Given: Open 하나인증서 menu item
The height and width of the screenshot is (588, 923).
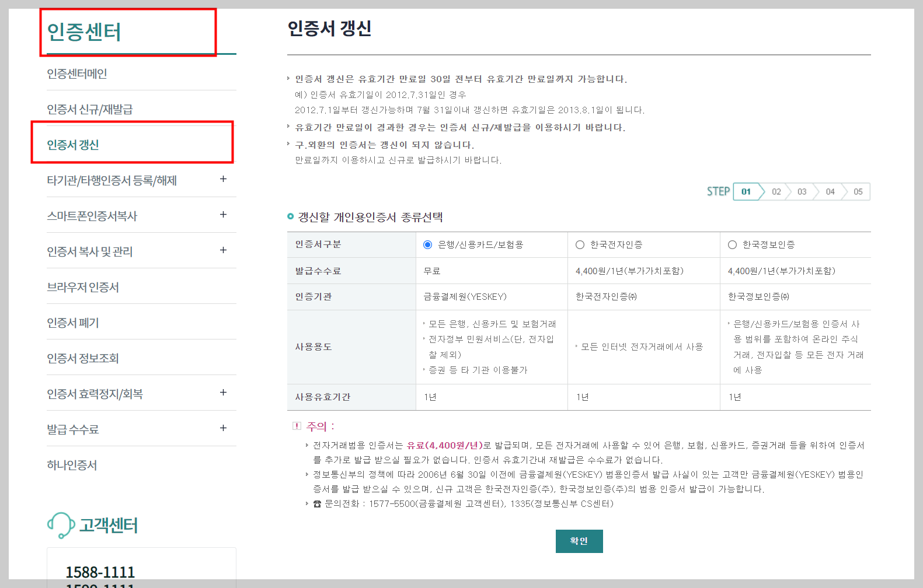Looking at the screenshot, I should click(x=72, y=465).
